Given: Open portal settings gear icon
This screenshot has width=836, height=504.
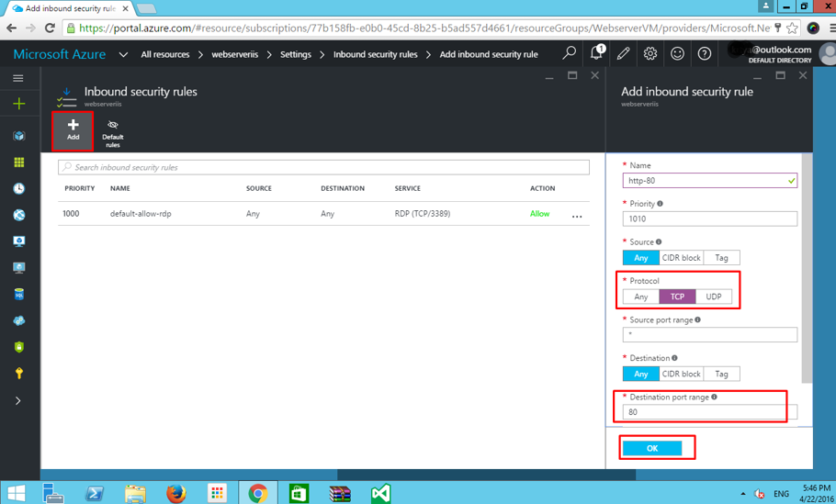Looking at the screenshot, I should pos(650,53).
